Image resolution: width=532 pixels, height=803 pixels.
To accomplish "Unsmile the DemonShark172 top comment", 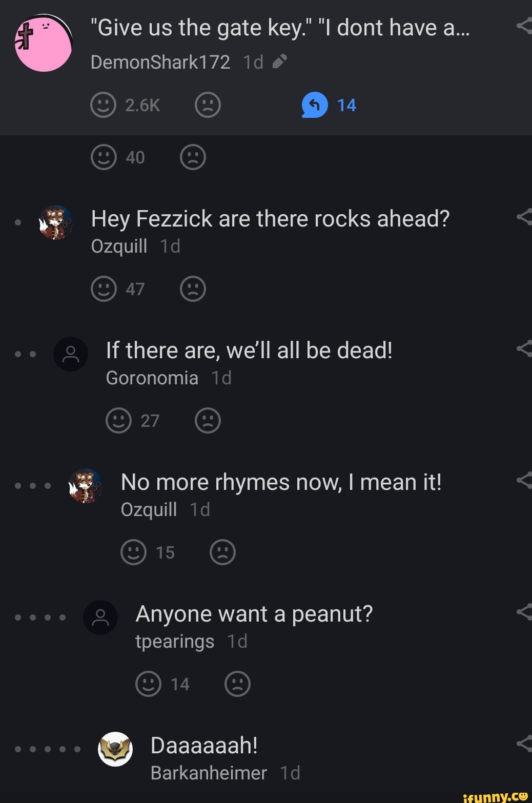I will coord(208,105).
